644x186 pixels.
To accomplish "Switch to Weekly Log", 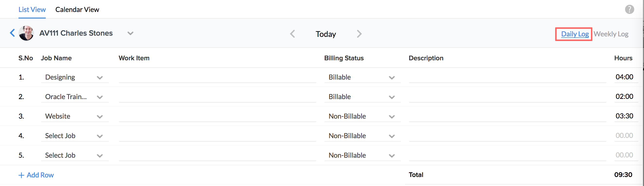I will (611, 34).
